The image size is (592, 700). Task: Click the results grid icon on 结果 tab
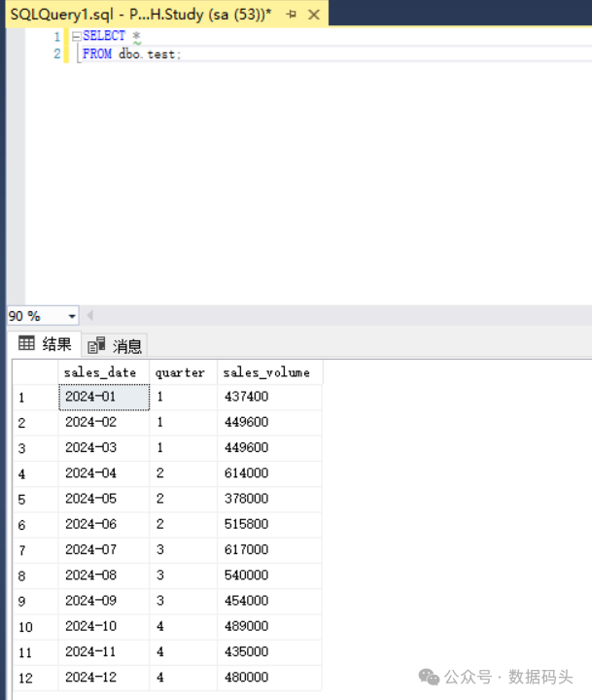coord(26,343)
